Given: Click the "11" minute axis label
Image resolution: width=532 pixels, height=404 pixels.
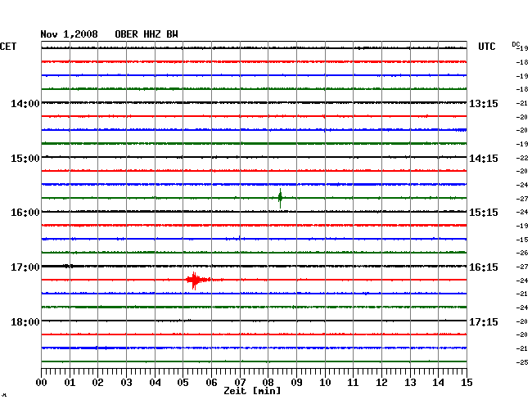Looking at the screenshot, I should click(x=353, y=383).
